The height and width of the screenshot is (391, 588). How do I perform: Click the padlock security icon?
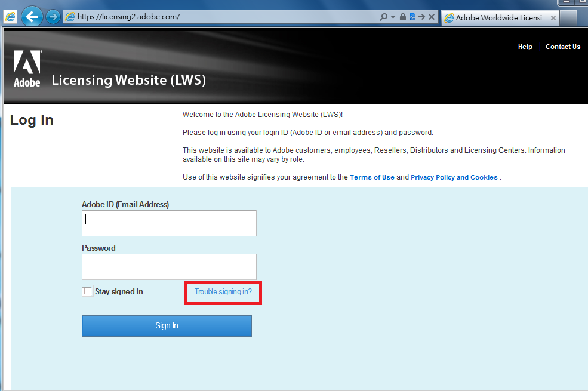[x=403, y=17]
